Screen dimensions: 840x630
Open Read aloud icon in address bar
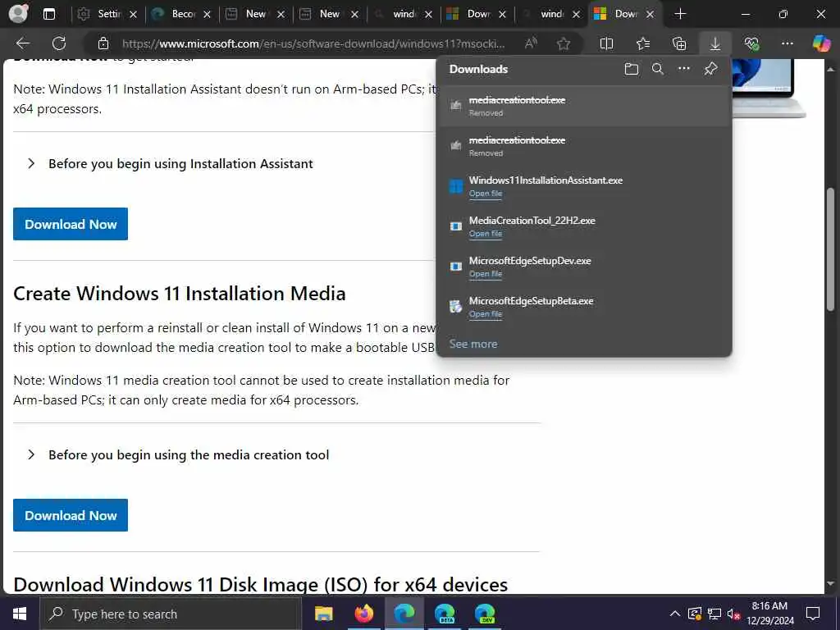click(531, 43)
